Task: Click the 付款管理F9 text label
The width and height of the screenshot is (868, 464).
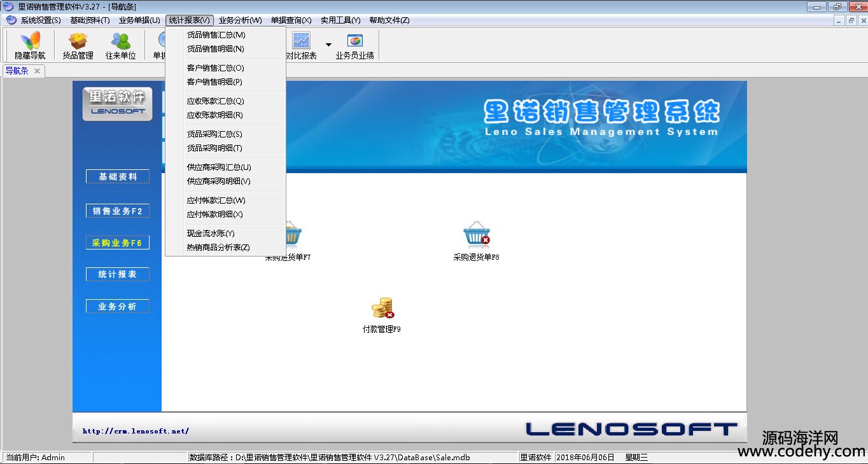Action: (382, 330)
